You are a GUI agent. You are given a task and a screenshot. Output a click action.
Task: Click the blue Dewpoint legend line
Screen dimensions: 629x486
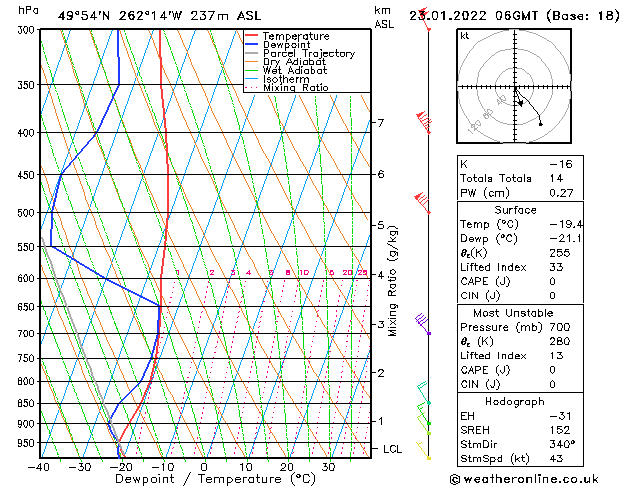251,45
